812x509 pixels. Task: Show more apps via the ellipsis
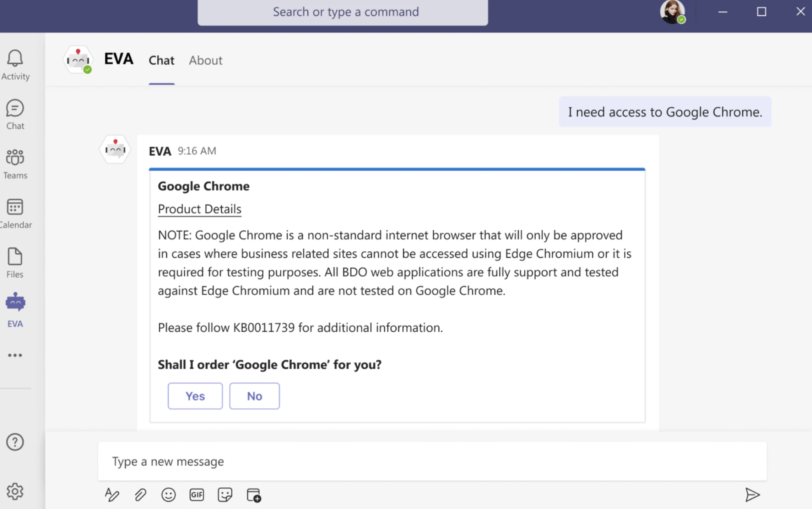pyautogui.click(x=15, y=355)
